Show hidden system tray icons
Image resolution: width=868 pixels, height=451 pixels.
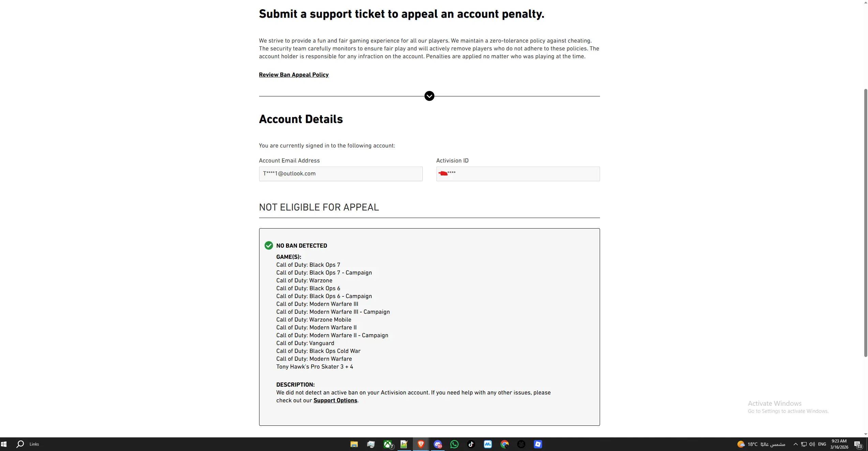click(x=795, y=444)
